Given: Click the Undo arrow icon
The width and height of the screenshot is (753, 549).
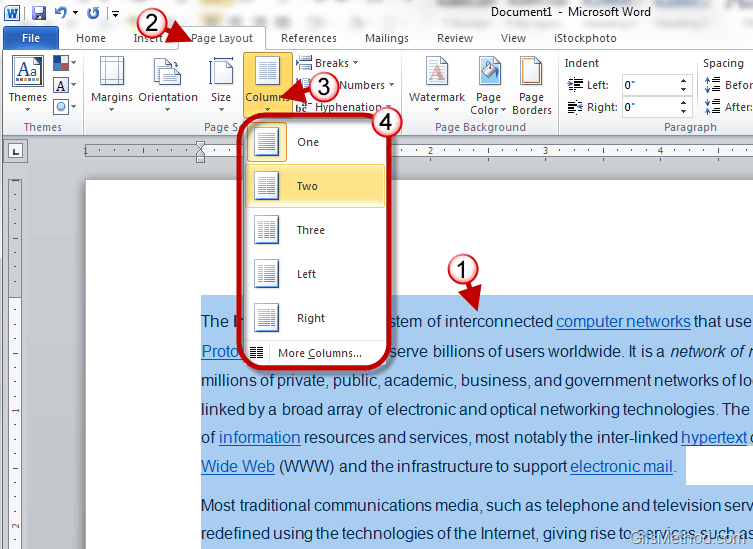Looking at the screenshot, I should [x=61, y=12].
